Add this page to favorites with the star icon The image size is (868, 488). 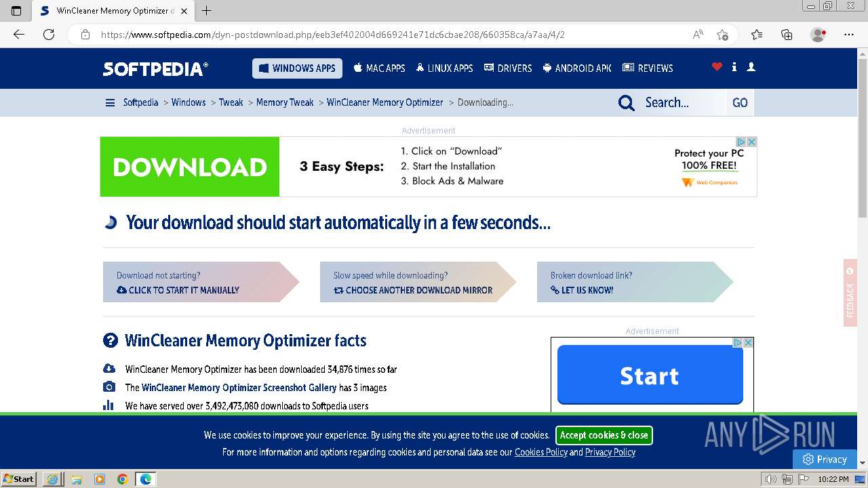[722, 35]
